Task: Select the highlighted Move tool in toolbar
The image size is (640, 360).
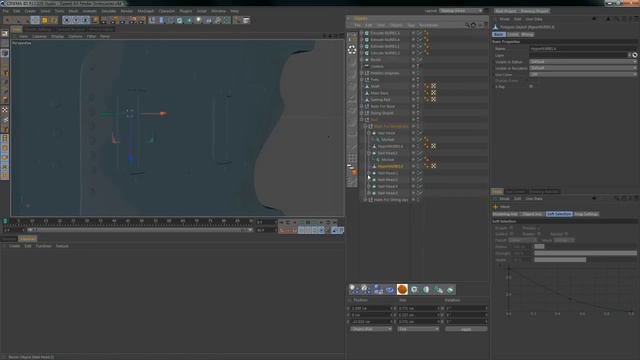Action: [x=36, y=20]
